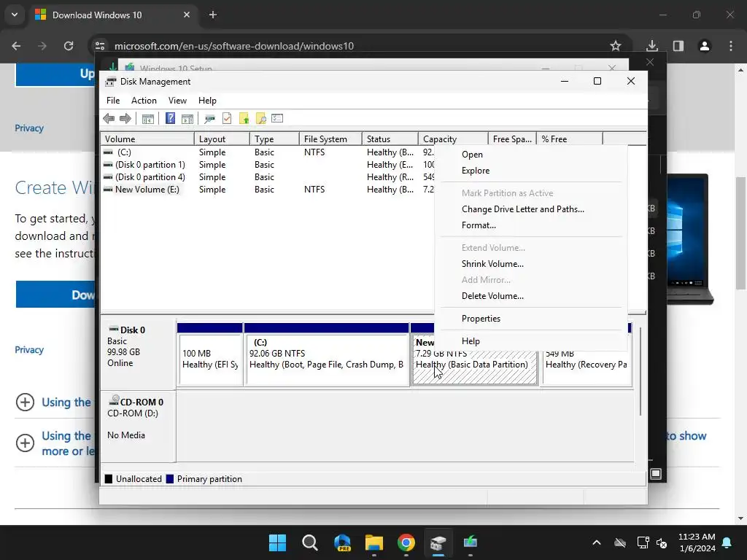
Task: Open Edge Preview browser from taskbar
Action: (x=342, y=542)
